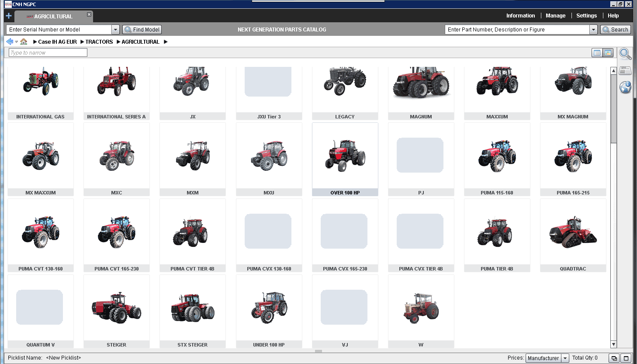The height and width of the screenshot is (364, 637).
Task: Open the news card icon in sidebar
Action: pyautogui.click(x=625, y=71)
